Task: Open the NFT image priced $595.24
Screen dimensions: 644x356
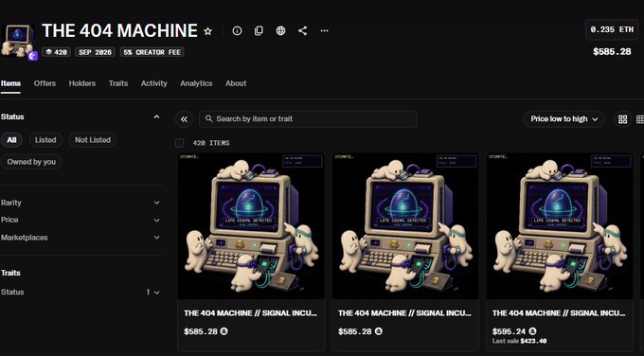Action: tap(560, 226)
